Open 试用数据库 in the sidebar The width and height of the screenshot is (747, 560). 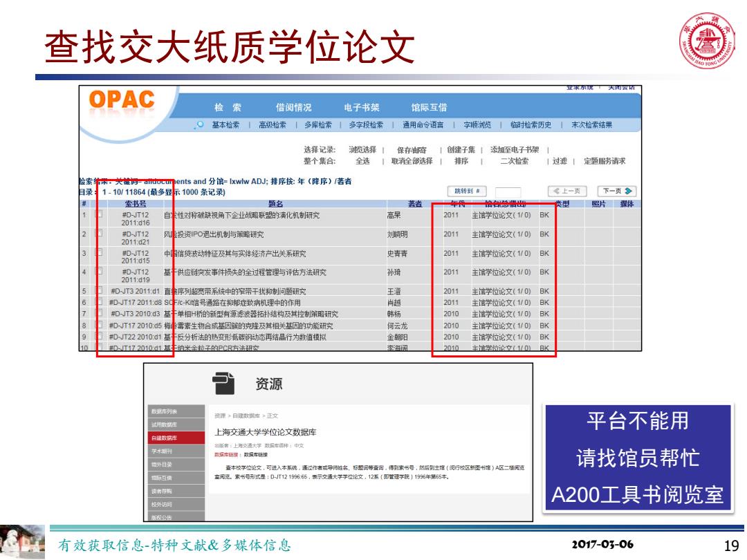pyautogui.click(x=176, y=424)
